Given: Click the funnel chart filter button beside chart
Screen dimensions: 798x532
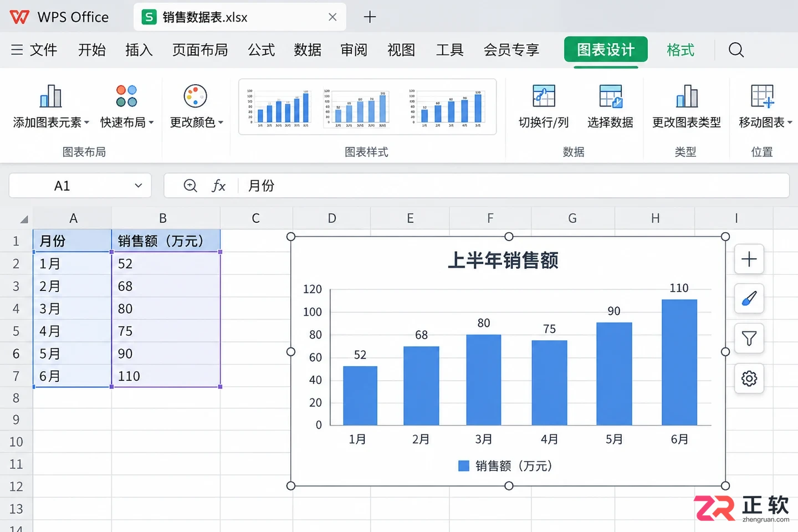Looking at the screenshot, I should click(749, 339).
